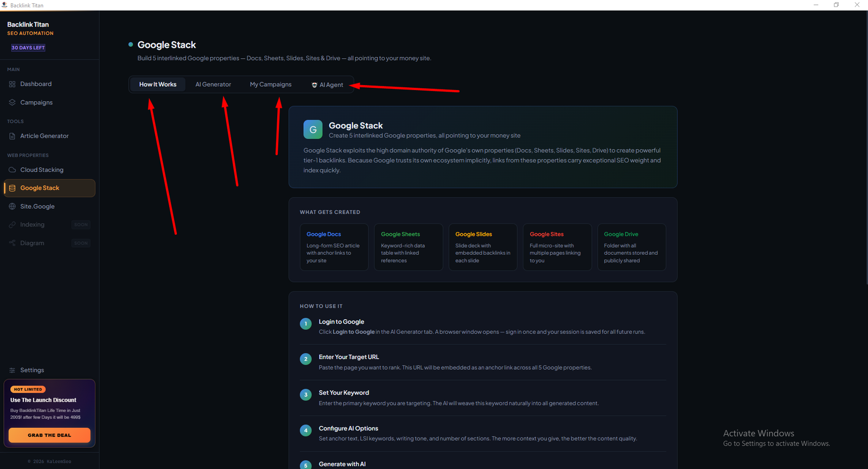Screen dimensions: 868x469
Task: Minimize the Backlink Titan window
Action: click(x=816, y=5)
